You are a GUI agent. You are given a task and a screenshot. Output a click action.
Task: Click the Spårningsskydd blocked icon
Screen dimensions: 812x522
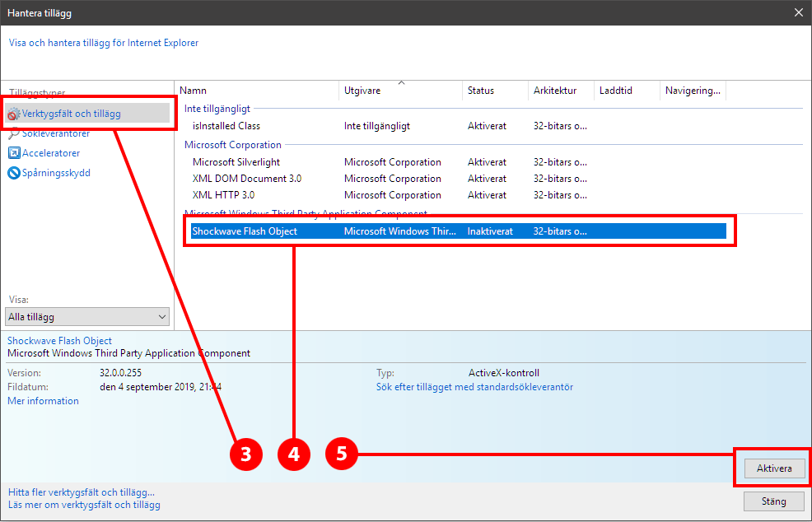[x=14, y=173]
